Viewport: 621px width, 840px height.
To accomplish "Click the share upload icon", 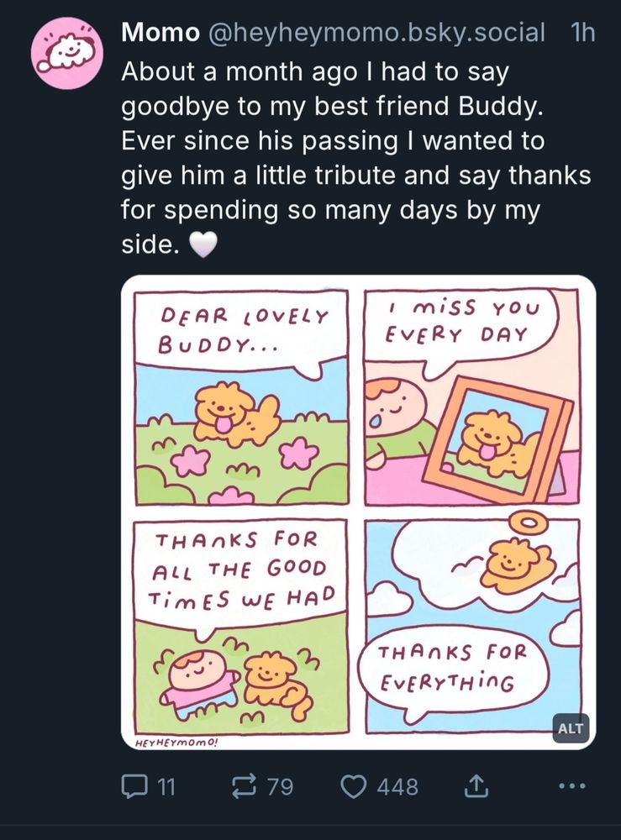I will click(x=476, y=786).
